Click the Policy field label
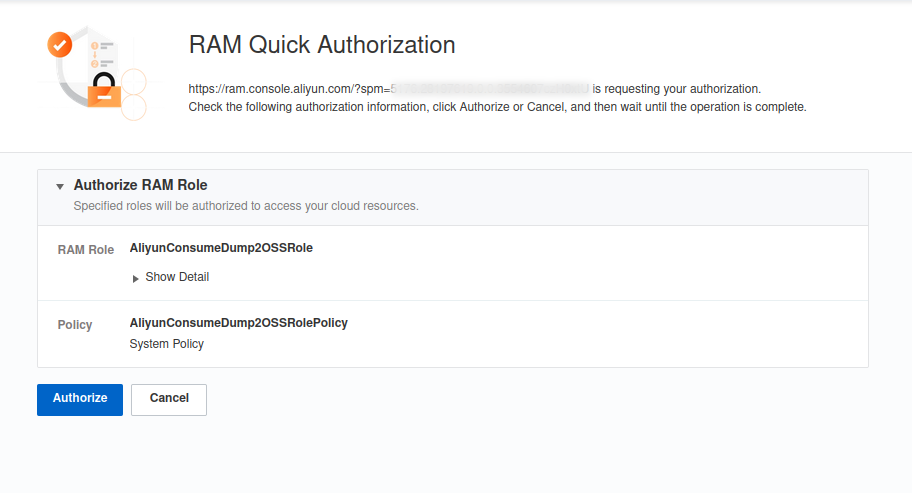 74,325
